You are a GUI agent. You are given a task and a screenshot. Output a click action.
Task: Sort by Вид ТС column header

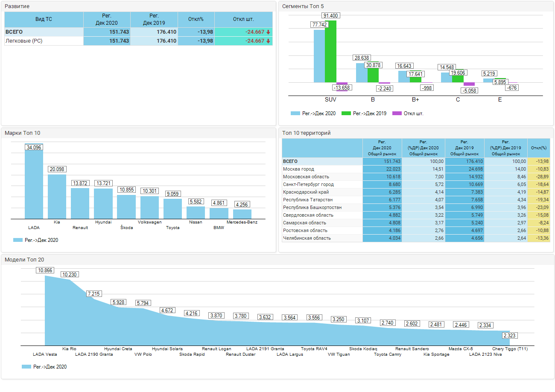[x=44, y=20]
